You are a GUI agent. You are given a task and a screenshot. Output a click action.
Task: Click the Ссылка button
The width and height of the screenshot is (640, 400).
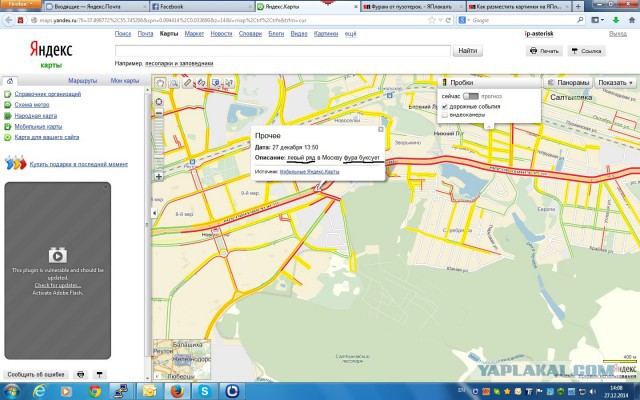click(x=586, y=51)
